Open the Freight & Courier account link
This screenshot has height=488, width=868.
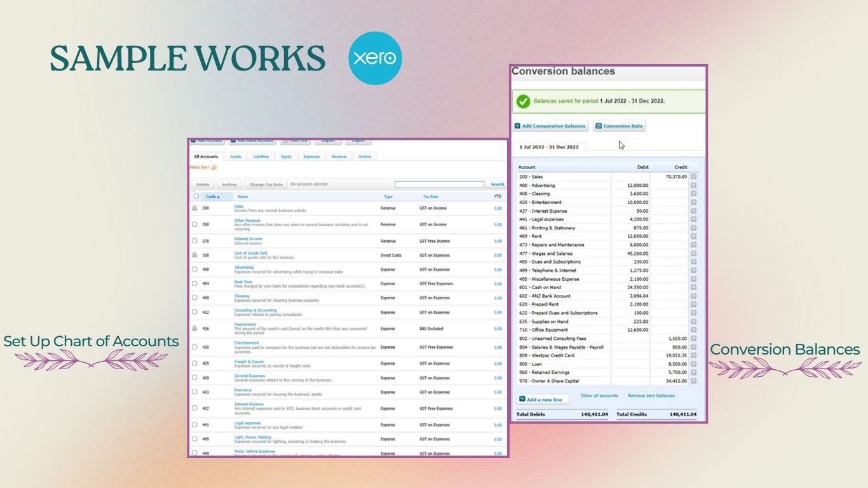point(249,362)
